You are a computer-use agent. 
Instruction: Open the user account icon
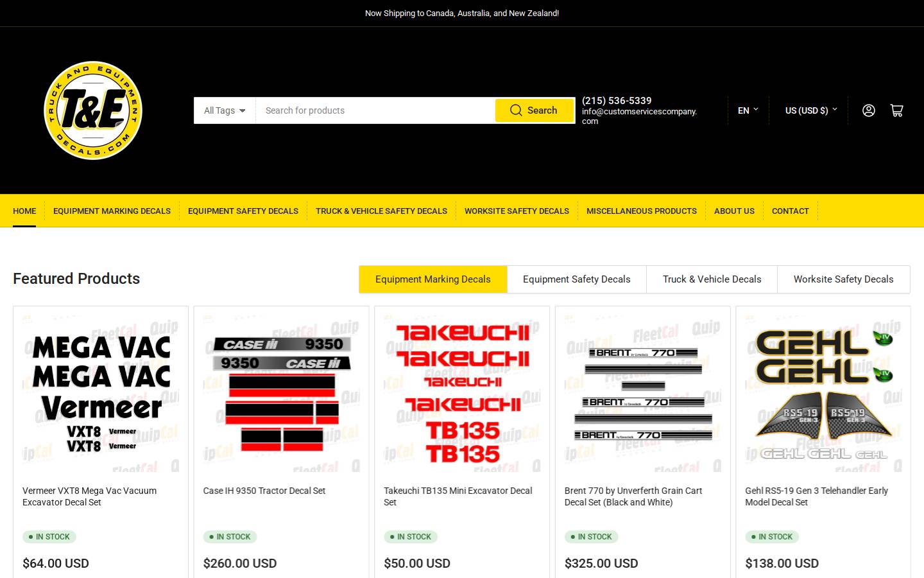[x=868, y=110]
